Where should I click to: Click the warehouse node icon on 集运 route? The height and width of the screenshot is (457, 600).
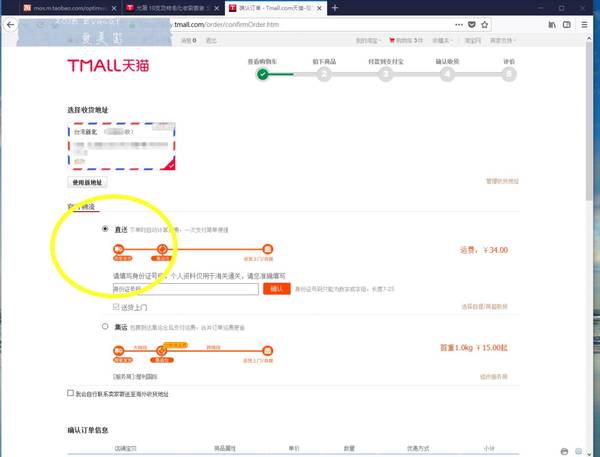click(162, 351)
